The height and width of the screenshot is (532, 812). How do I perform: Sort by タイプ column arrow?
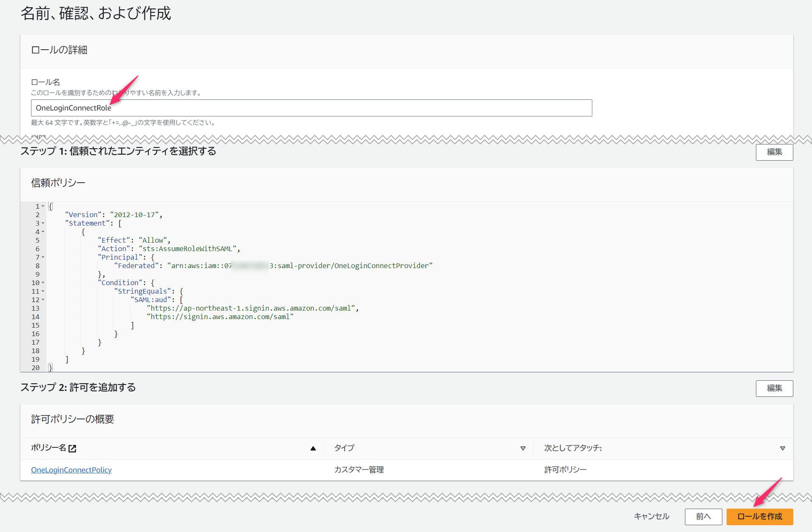tap(523, 448)
